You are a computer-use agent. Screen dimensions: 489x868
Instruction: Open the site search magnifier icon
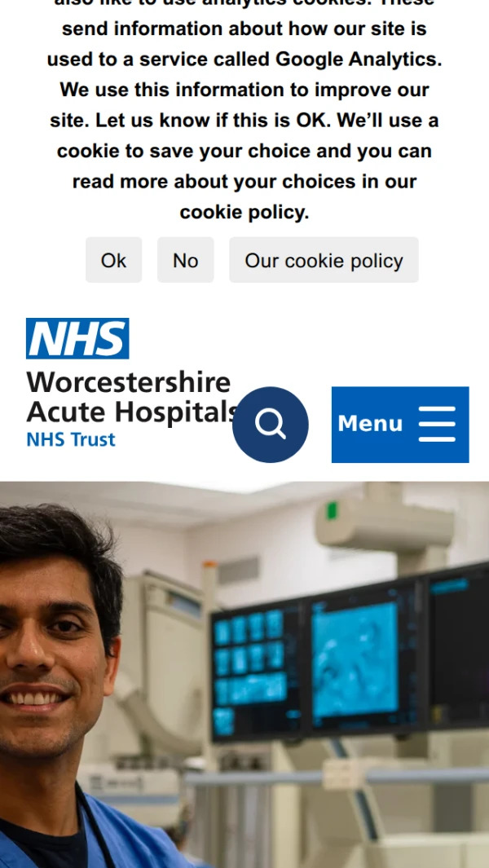[x=271, y=425]
